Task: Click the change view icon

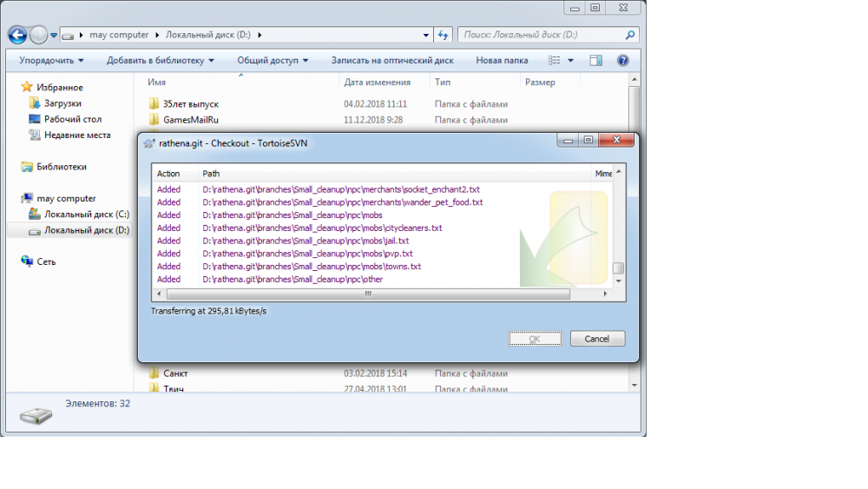Action: (x=555, y=61)
